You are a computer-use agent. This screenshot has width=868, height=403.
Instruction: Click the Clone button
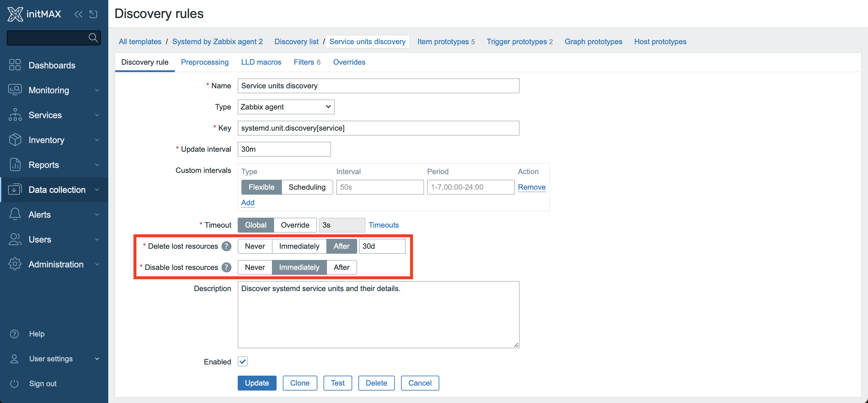[x=300, y=383]
